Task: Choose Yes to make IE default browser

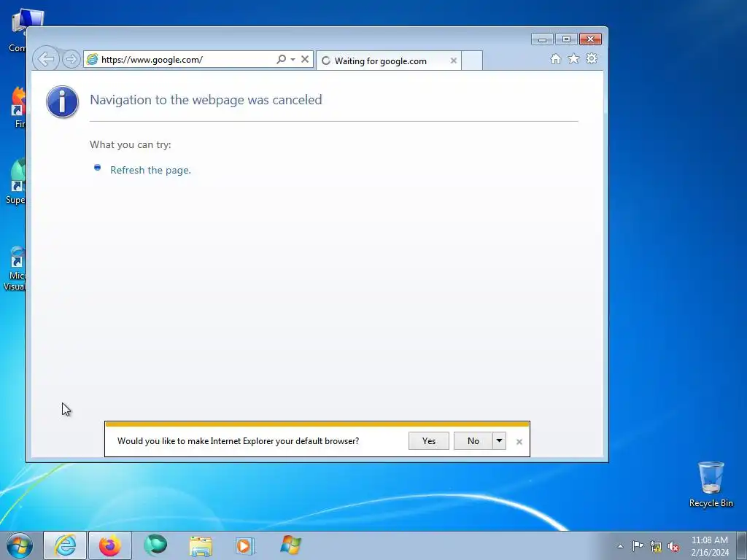Action: coord(429,441)
